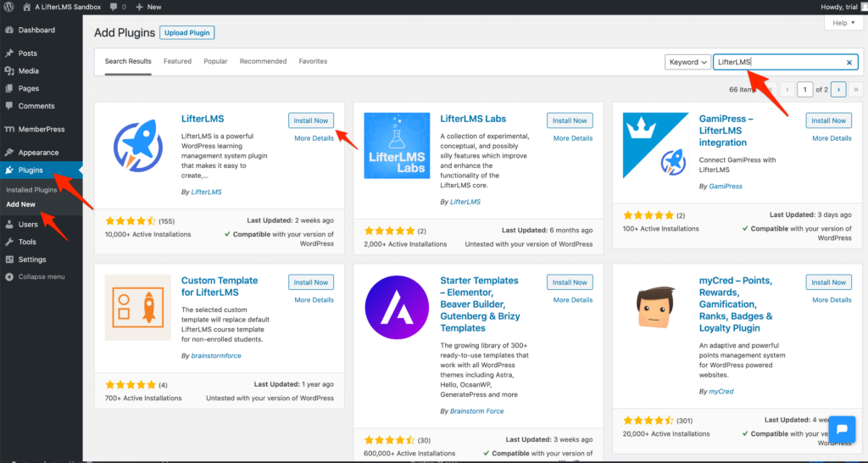Click the myCred character face thumbnail

(x=656, y=307)
